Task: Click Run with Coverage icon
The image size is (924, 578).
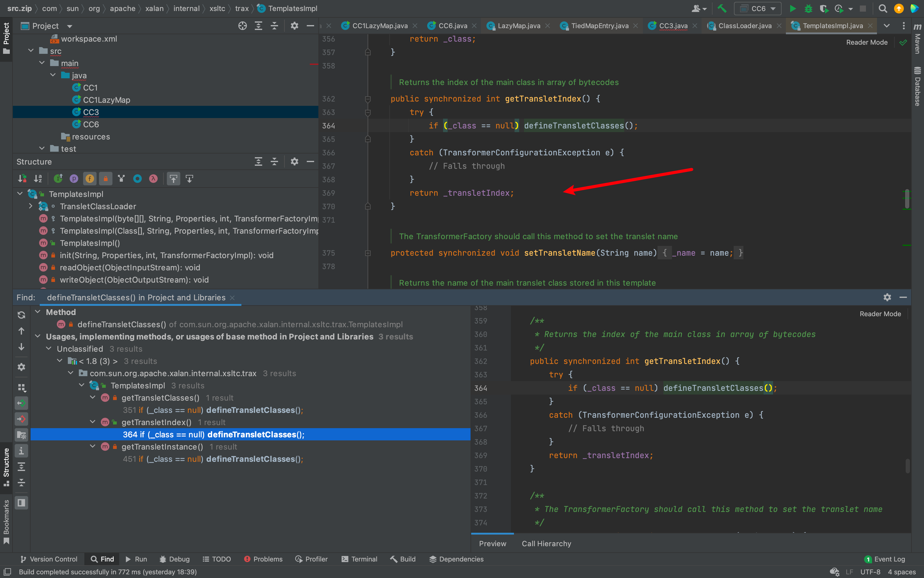Action: (823, 9)
